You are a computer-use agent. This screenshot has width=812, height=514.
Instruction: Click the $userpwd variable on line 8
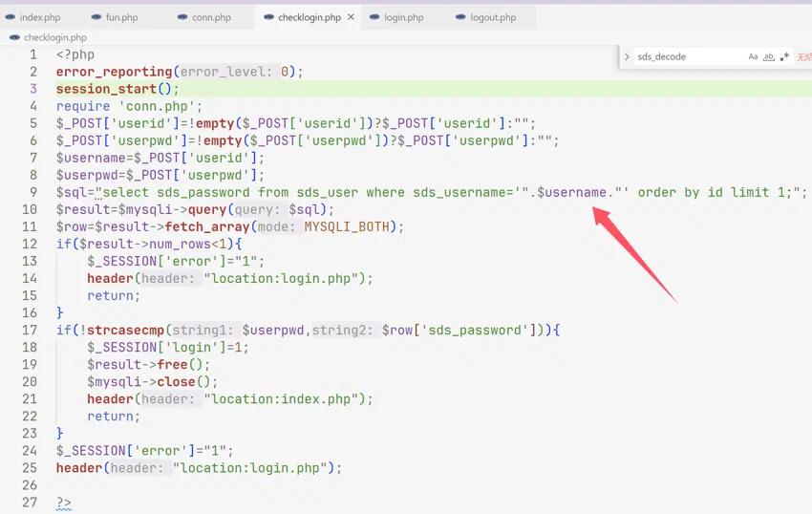coord(87,175)
